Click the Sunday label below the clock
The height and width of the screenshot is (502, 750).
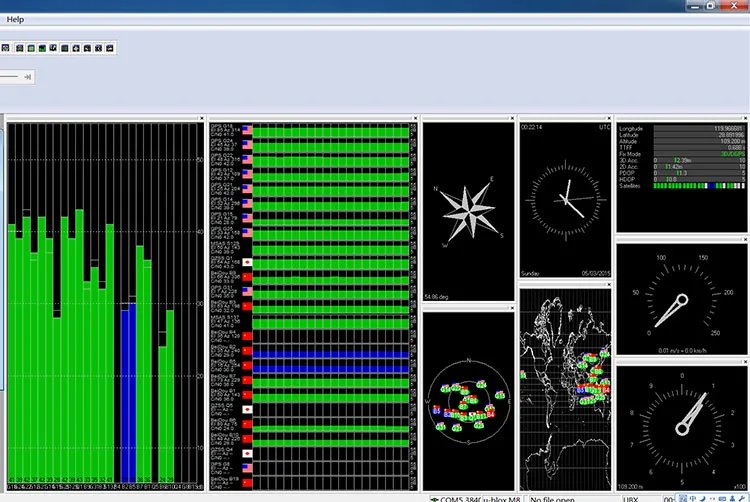(x=530, y=273)
